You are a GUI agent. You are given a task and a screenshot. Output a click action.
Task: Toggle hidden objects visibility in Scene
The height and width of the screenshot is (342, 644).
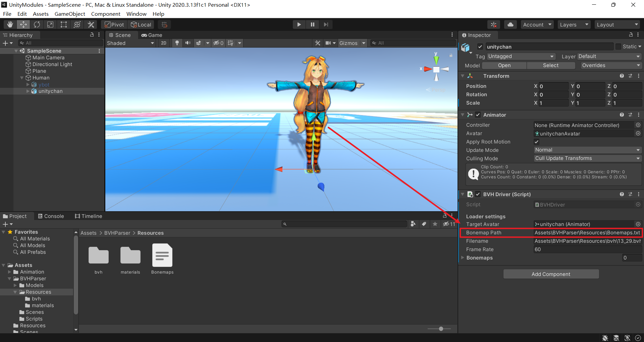pyautogui.click(x=218, y=43)
